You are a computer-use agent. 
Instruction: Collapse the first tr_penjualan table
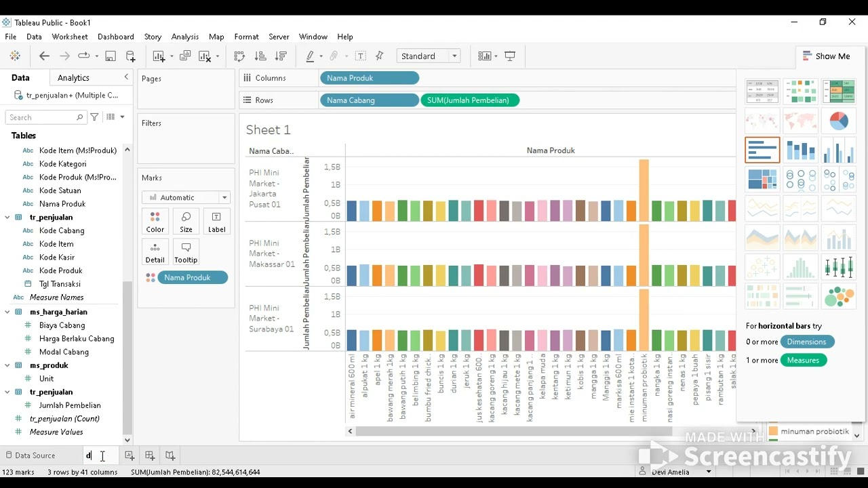(x=7, y=218)
